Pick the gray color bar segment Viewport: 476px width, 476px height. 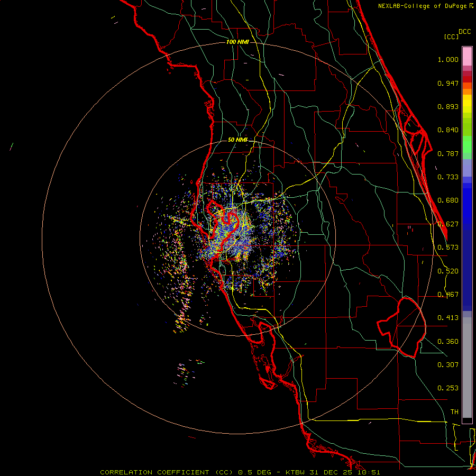pyautogui.click(x=467, y=368)
